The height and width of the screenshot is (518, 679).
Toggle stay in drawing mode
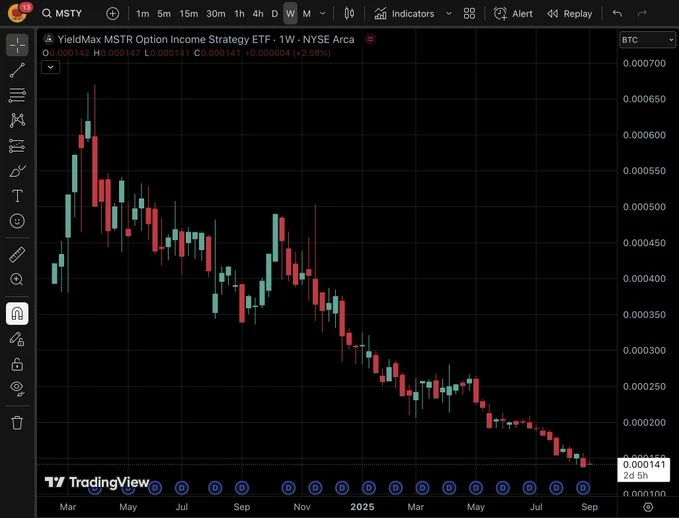coord(17,339)
